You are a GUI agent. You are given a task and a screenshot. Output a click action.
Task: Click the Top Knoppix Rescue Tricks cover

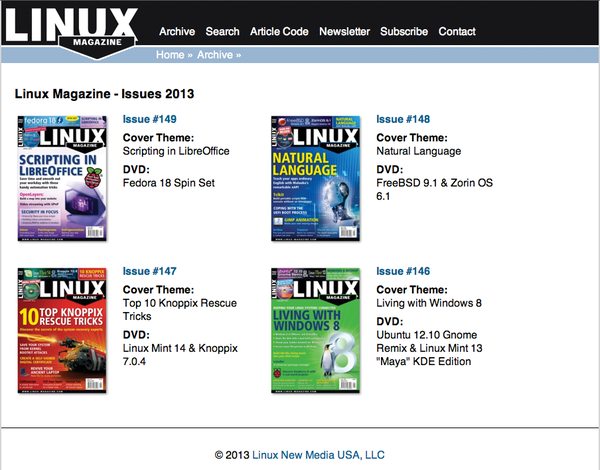pos(63,331)
